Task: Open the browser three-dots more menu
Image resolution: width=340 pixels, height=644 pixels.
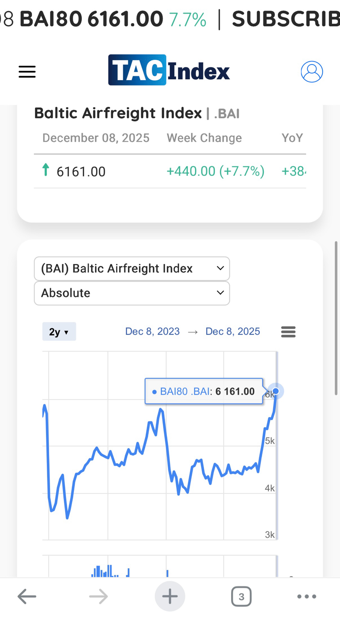Action: pyautogui.click(x=306, y=597)
